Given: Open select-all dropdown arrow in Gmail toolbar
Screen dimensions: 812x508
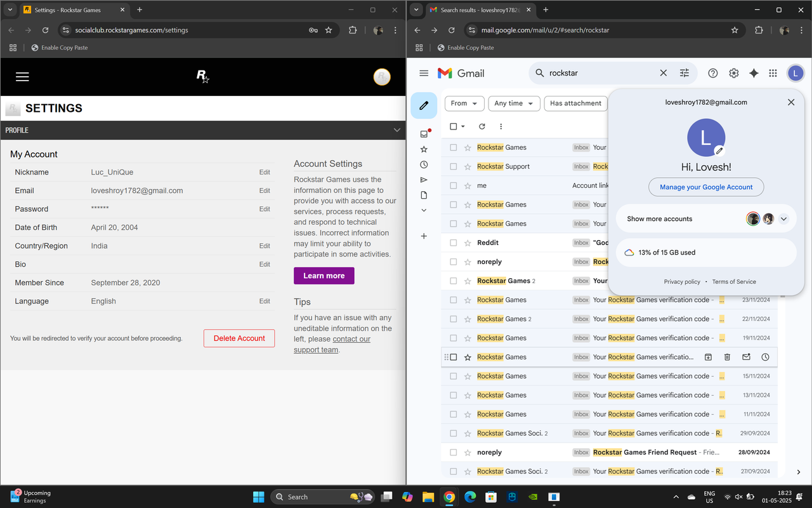Looking at the screenshot, I should coord(463,126).
